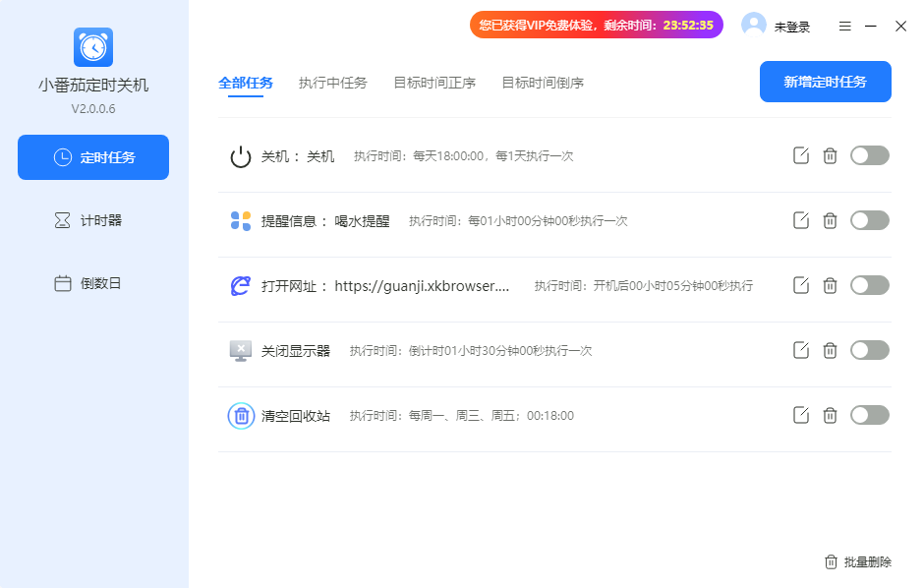This screenshot has height=588, width=924.
Task: Edit the 打开网址 scheduled task
Action: tap(801, 285)
